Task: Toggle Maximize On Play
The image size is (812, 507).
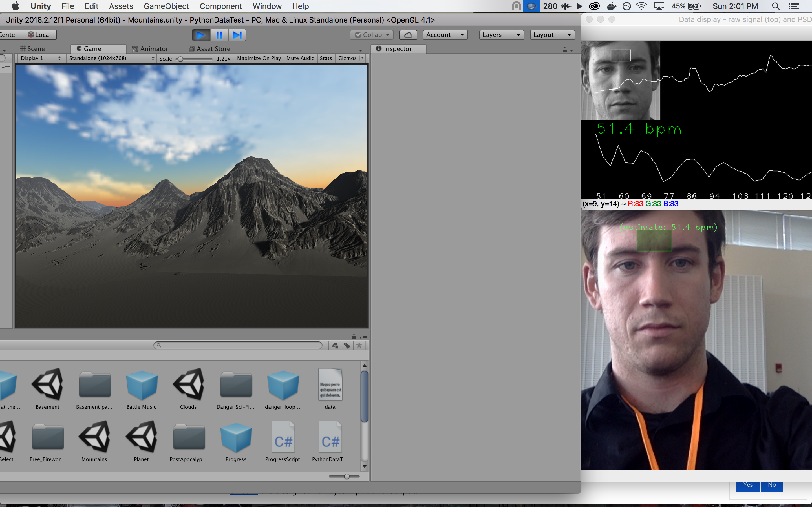Action: point(259,58)
